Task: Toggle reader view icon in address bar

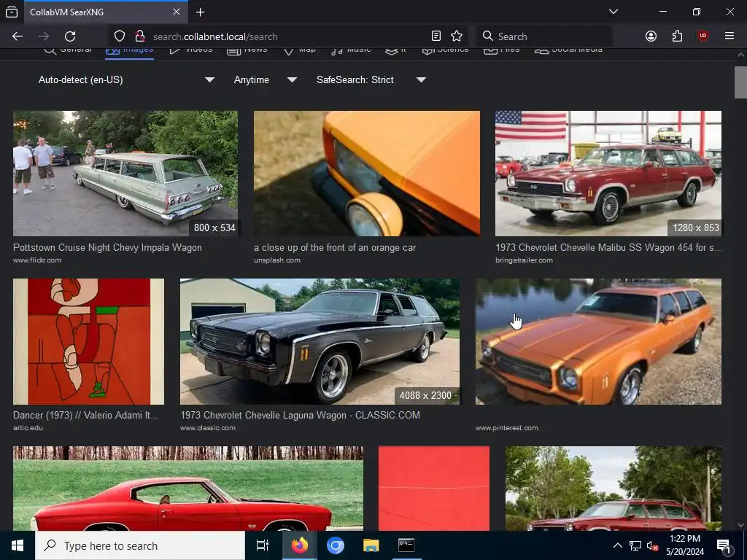Action: (x=436, y=36)
